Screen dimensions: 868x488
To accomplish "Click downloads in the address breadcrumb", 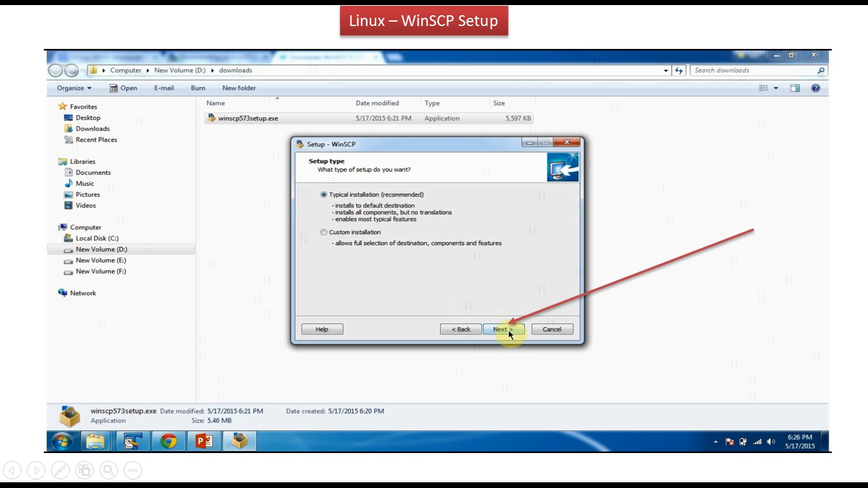I will (x=236, y=71).
